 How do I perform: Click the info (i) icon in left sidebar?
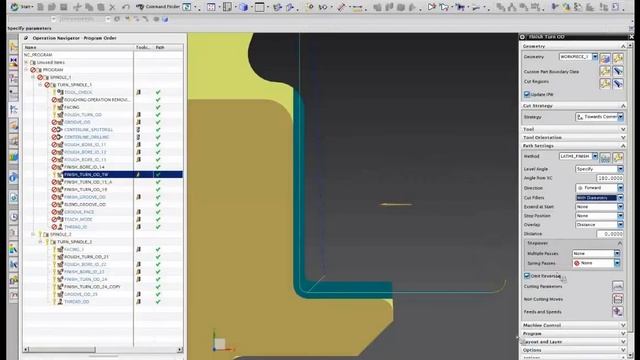point(13,177)
